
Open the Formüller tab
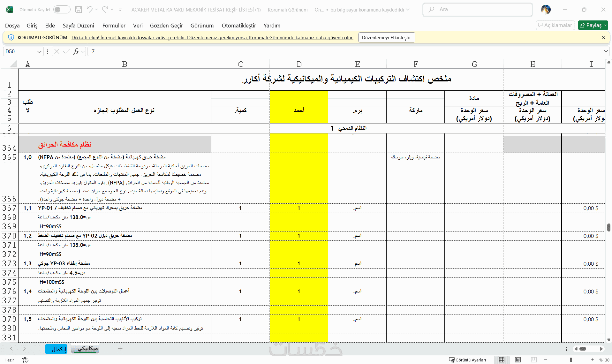coord(114,26)
